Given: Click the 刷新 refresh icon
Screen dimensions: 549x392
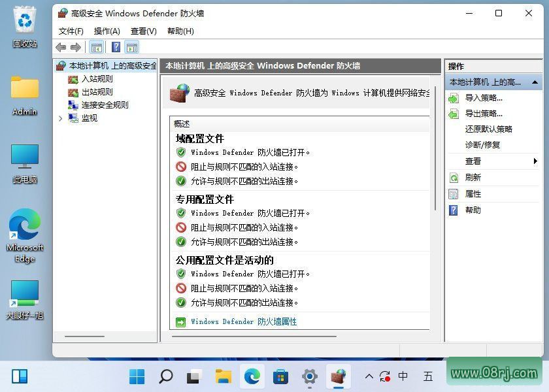Looking at the screenshot, I should 454,178.
